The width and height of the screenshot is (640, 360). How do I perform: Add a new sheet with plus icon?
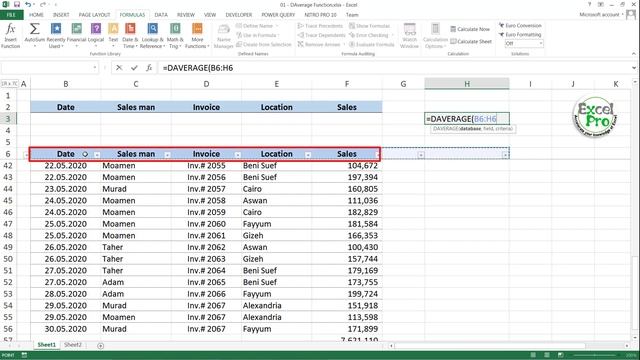click(100, 346)
